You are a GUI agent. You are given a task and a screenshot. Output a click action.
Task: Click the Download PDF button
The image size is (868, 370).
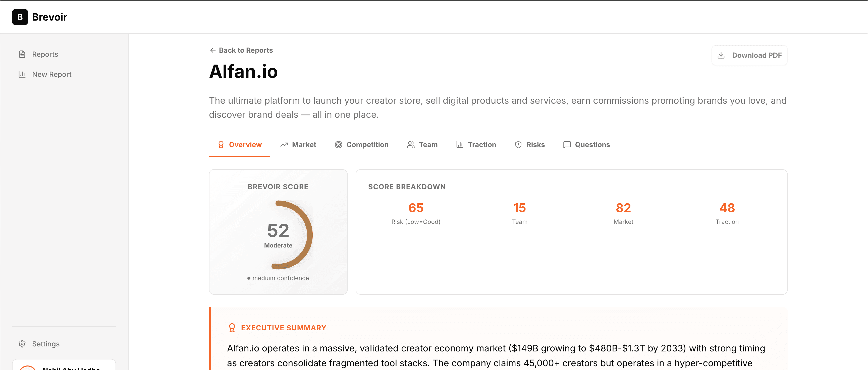(x=749, y=55)
